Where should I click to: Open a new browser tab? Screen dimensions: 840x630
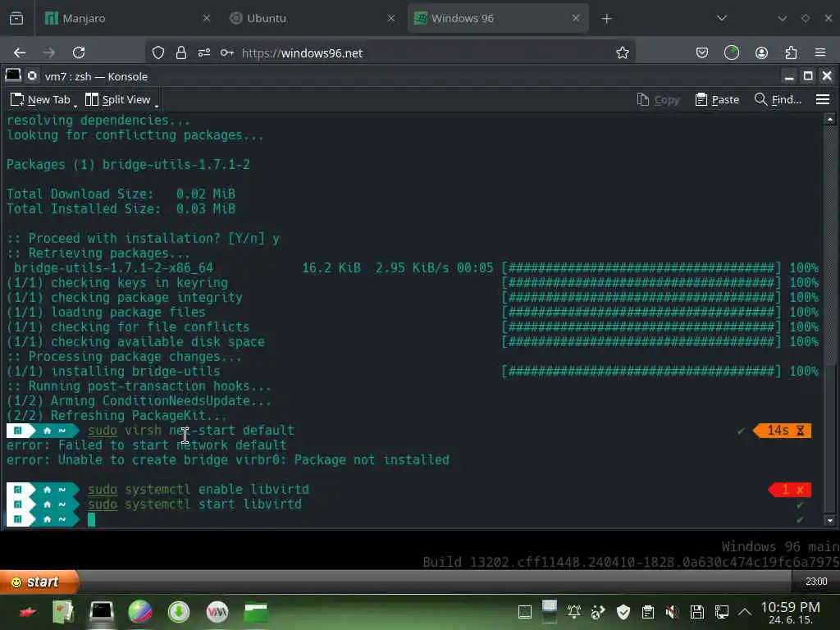click(606, 19)
